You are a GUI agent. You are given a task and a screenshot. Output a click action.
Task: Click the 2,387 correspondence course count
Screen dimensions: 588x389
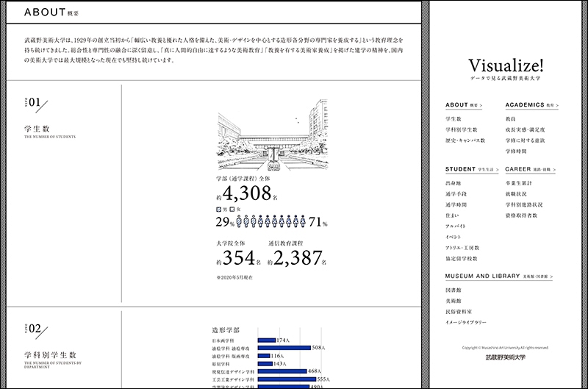298,258
